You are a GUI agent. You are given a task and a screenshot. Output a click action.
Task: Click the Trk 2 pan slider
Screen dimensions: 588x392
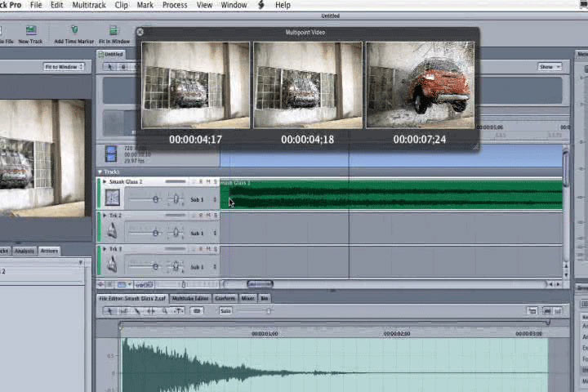pos(176,233)
